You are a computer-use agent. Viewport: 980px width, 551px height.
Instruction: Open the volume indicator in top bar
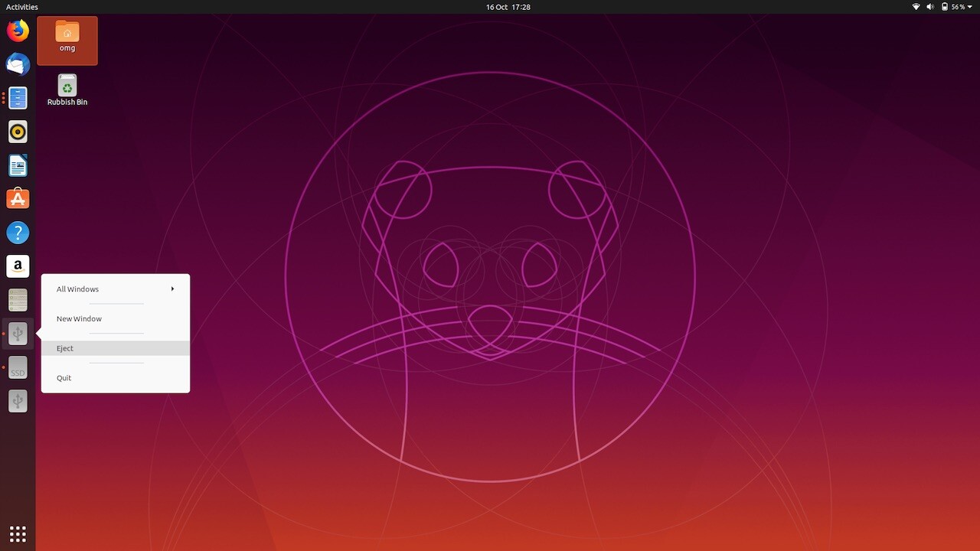click(x=931, y=7)
